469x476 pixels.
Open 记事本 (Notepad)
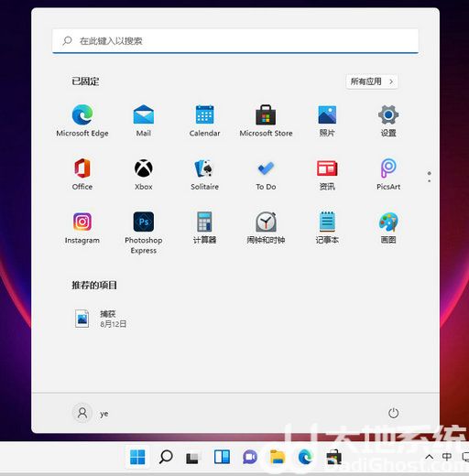(x=327, y=228)
